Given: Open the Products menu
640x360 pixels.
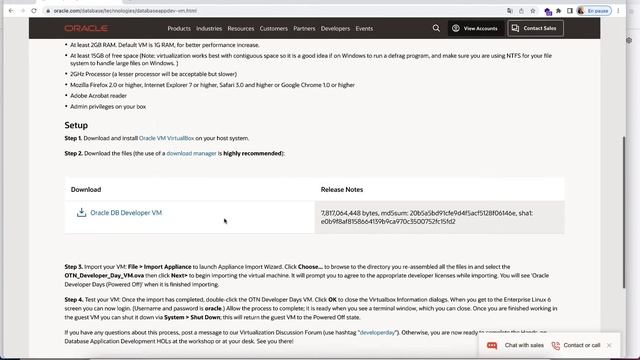Looking at the screenshot, I should (x=179, y=29).
